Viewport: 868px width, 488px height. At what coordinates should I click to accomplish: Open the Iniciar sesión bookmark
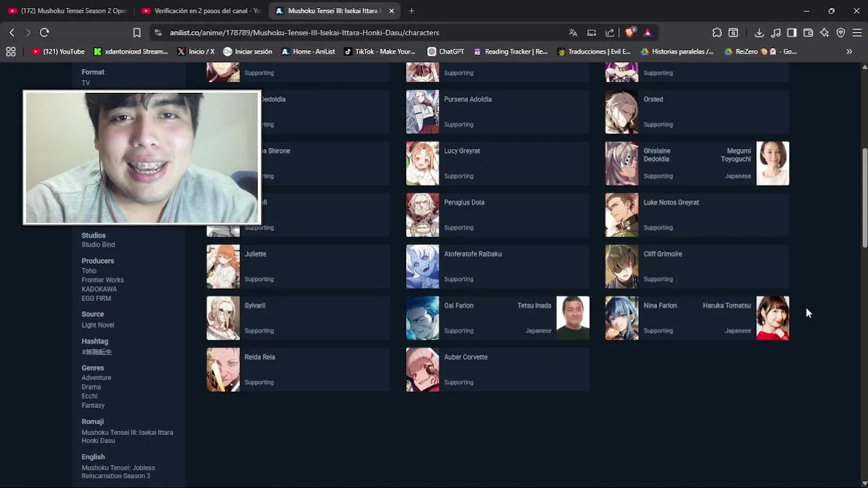[x=248, y=52]
